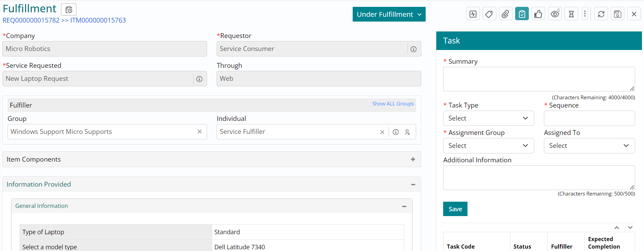Click the tag icon in toolbar
Viewport: 644px width, 251px height.
point(489,14)
